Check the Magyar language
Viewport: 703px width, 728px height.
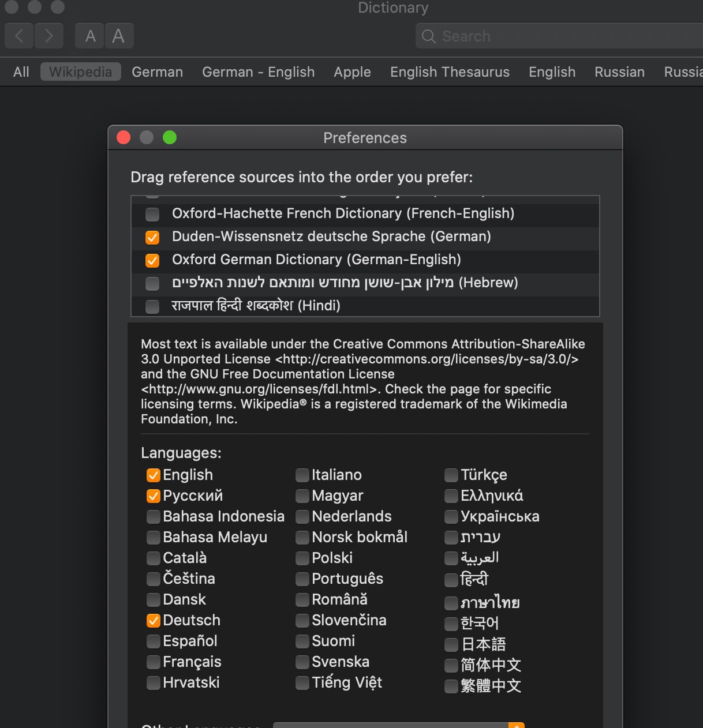pyautogui.click(x=302, y=496)
